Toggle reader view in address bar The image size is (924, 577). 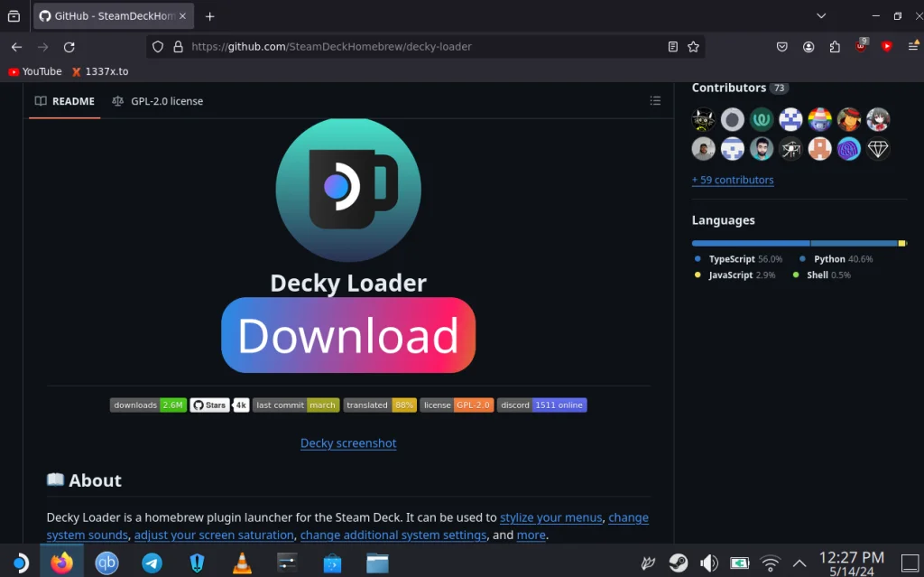[x=672, y=47]
